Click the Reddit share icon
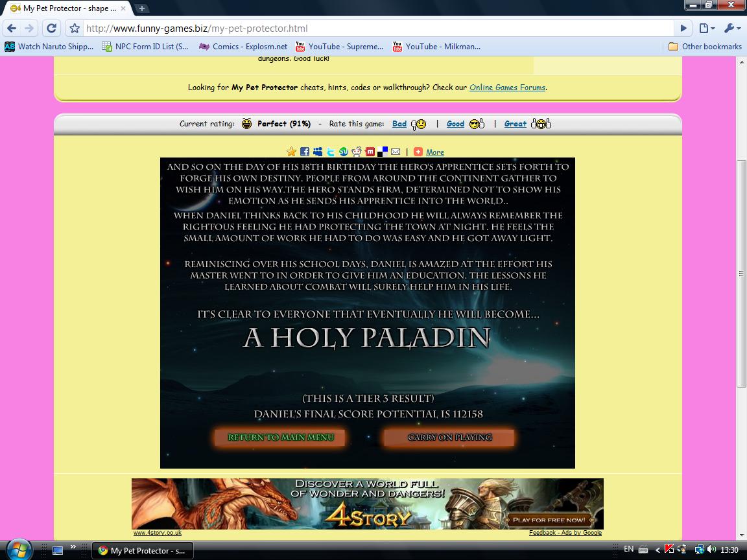Viewport: 747px width, 560px height. [x=357, y=152]
